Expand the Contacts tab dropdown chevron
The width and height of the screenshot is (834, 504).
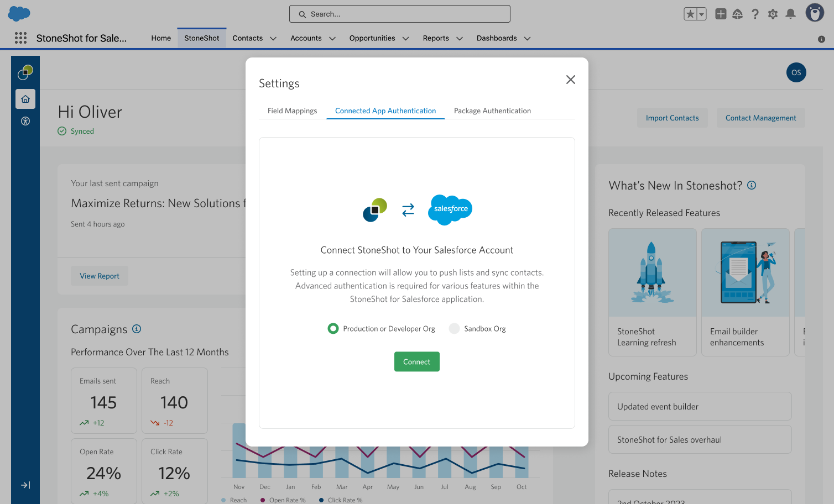(273, 39)
